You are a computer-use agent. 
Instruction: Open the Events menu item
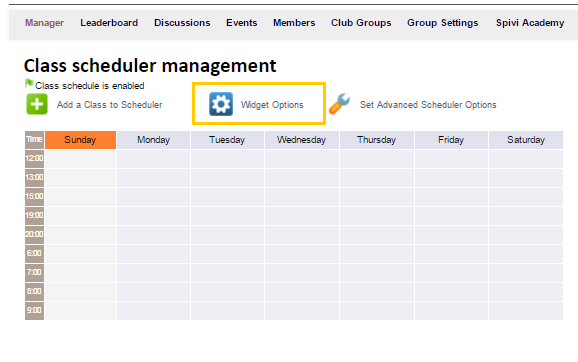(241, 23)
